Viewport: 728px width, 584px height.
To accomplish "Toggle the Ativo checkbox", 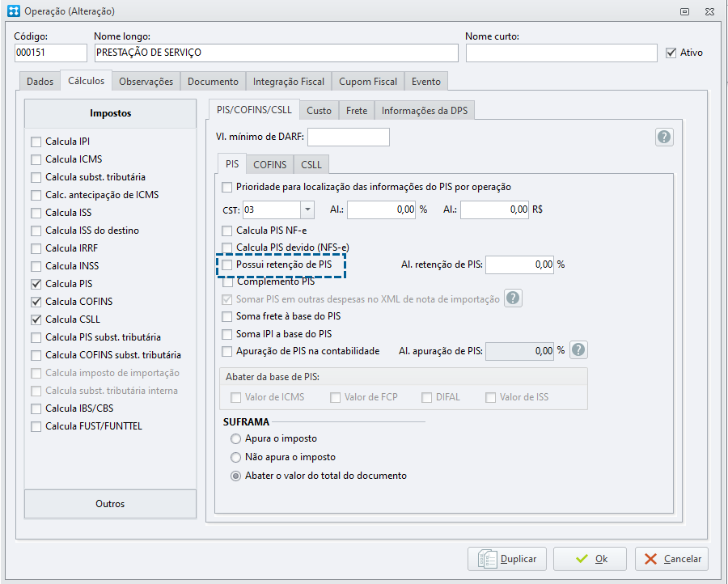I will pos(671,53).
